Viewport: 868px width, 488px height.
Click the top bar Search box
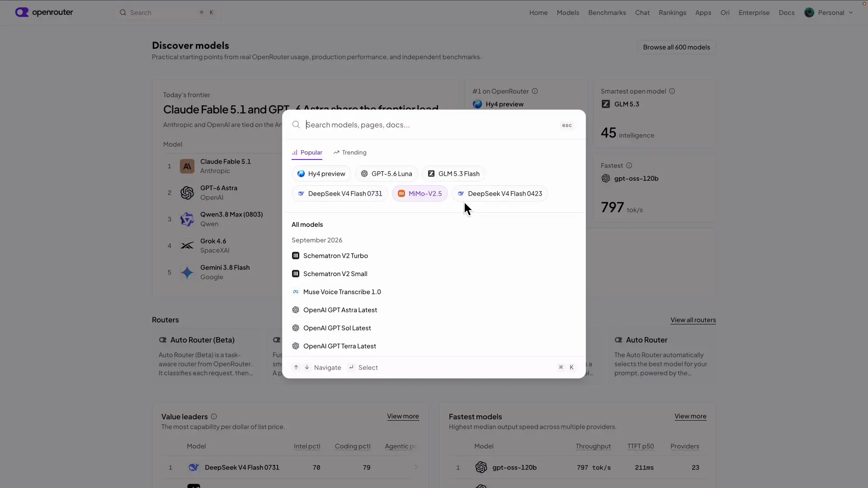click(168, 13)
